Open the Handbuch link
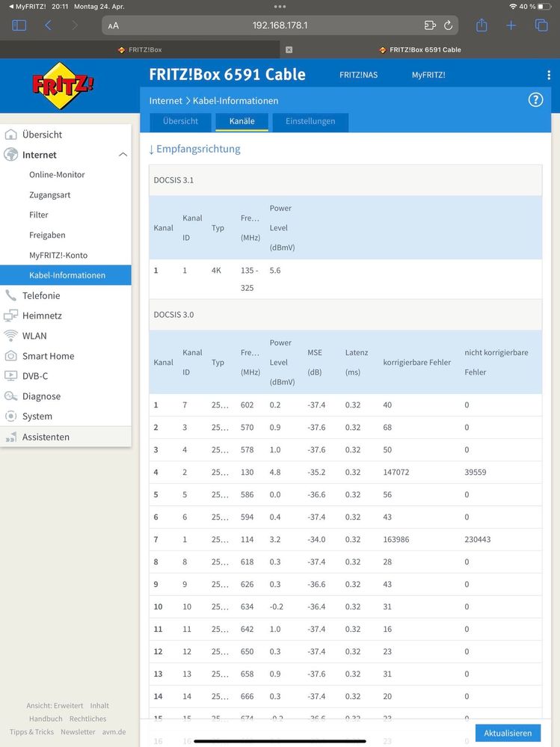The width and height of the screenshot is (560, 747). (x=46, y=719)
